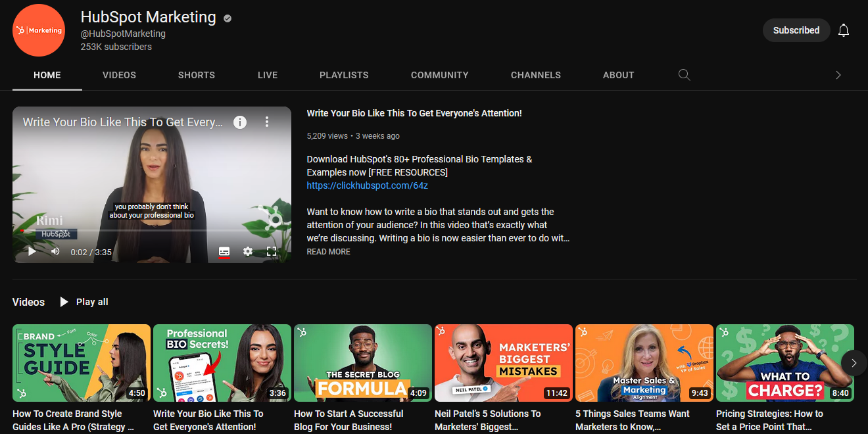
Task: Show next tabs with right chevron
Action: (838, 75)
